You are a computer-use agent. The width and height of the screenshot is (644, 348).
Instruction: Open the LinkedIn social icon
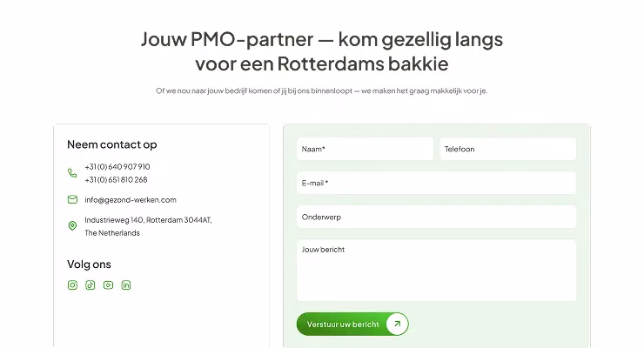click(x=126, y=284)
